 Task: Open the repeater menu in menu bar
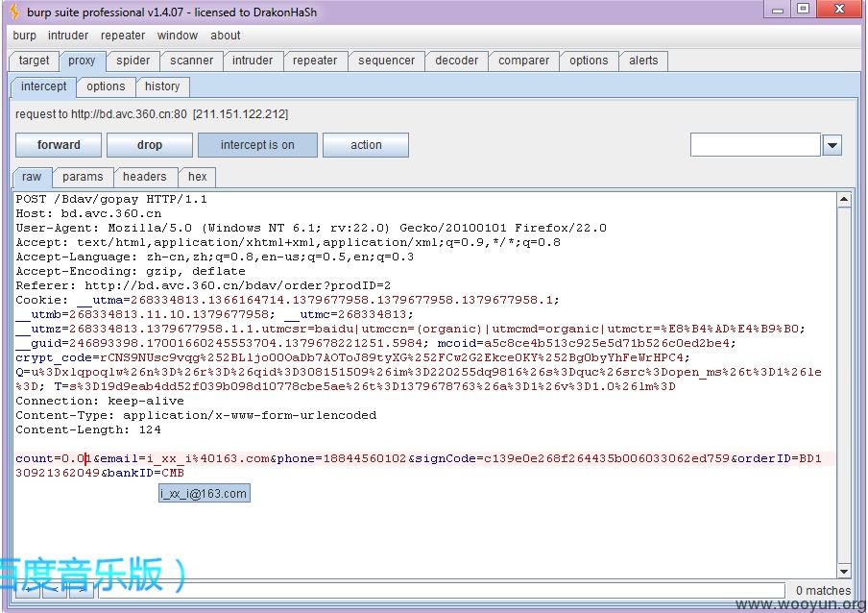pos(123,36)
